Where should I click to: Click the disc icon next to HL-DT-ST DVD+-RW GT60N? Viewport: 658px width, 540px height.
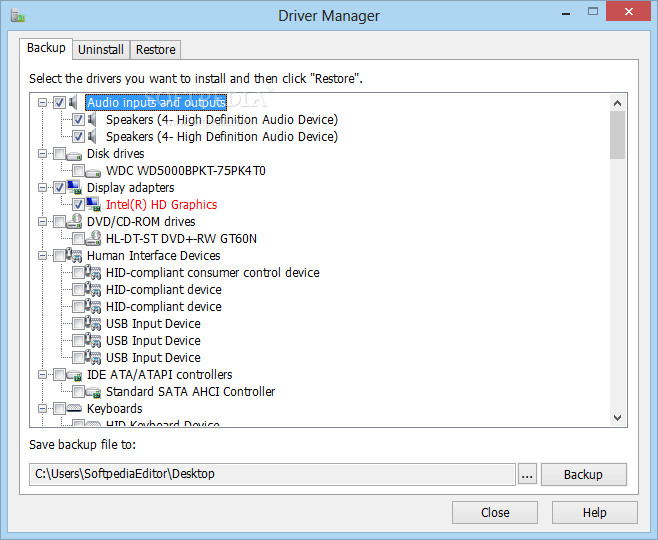coord(93,238)
